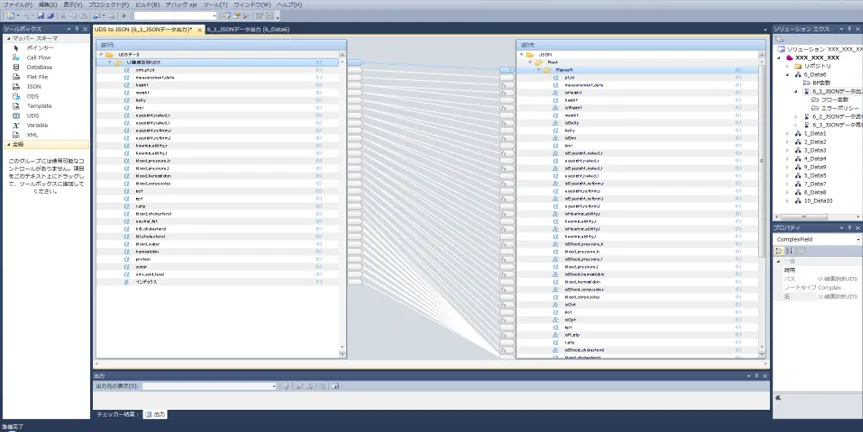This screenshot has height=432, width=863.
Task: Expand the 1_Data1 project in solution tree
Action: 787,133
